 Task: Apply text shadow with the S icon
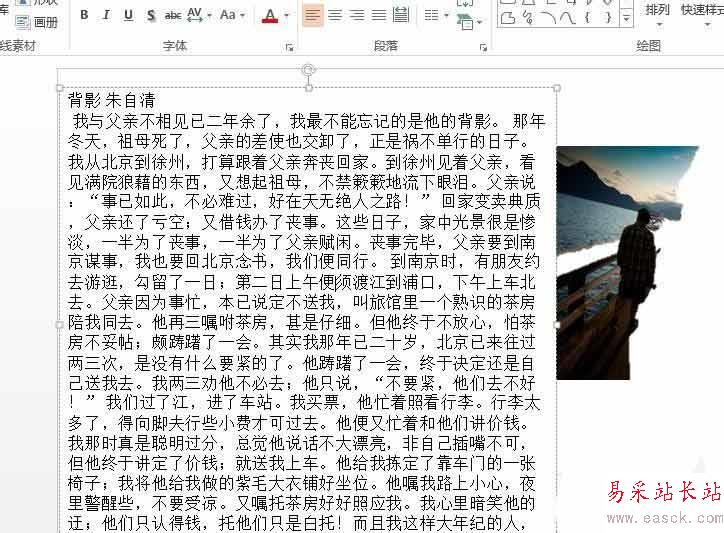[151, 16]
